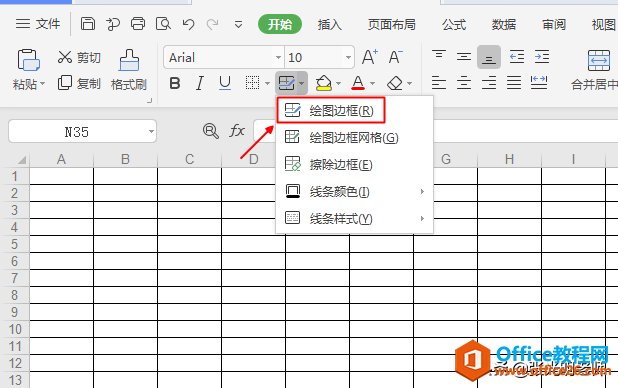Toggle Italic formatting
This screenshot has height=388, width=618.
click(200, 83)
